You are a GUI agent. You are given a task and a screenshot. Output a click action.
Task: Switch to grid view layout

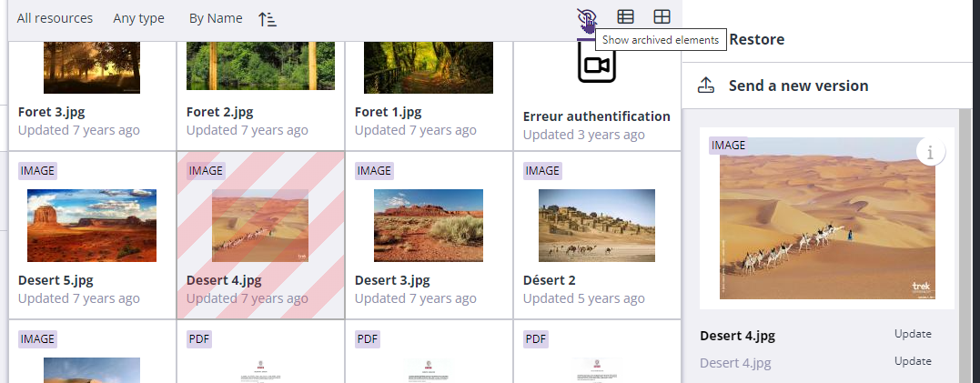(x=662, y=17)
